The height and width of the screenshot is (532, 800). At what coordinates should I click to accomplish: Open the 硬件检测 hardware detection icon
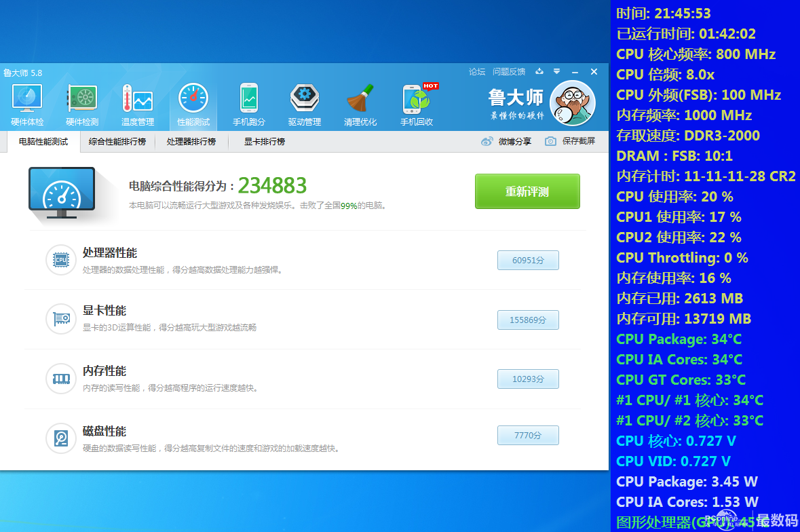tap(82, 104)
